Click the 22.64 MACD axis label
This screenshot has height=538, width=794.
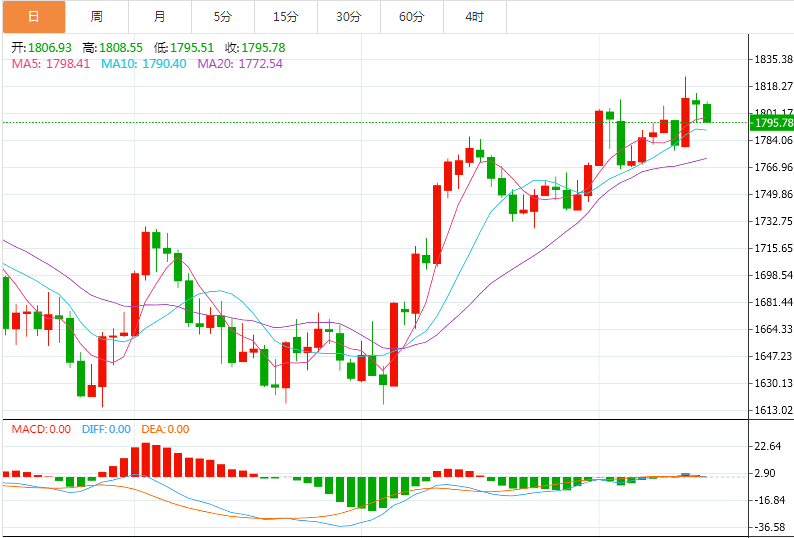click(768, 446)
